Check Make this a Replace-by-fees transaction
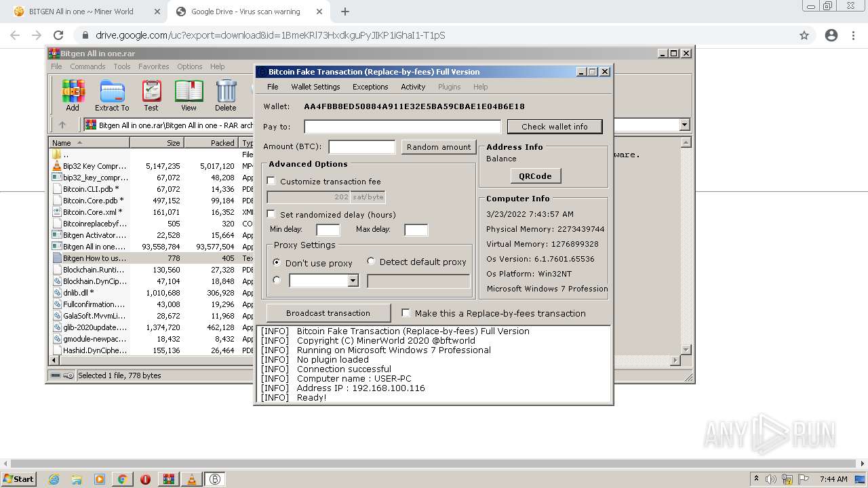Image resolution: width=868 pixels, height=488 pixels. point(406,313)
